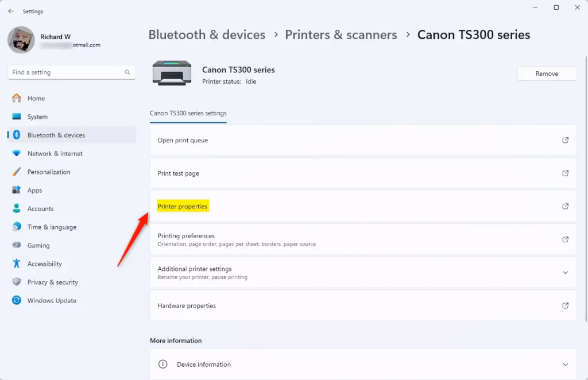
Task: Open Hardware properties row
Action: (x=363, y=305)
